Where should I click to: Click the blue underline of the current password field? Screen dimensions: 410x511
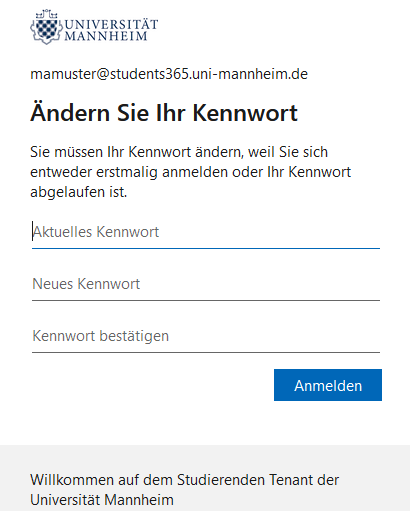click(x=206, y=248)
